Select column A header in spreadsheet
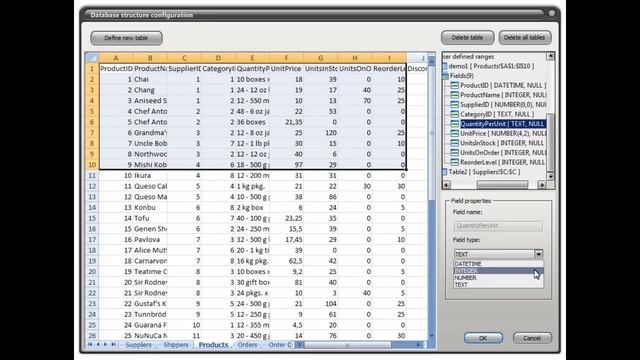 [116, 58]
